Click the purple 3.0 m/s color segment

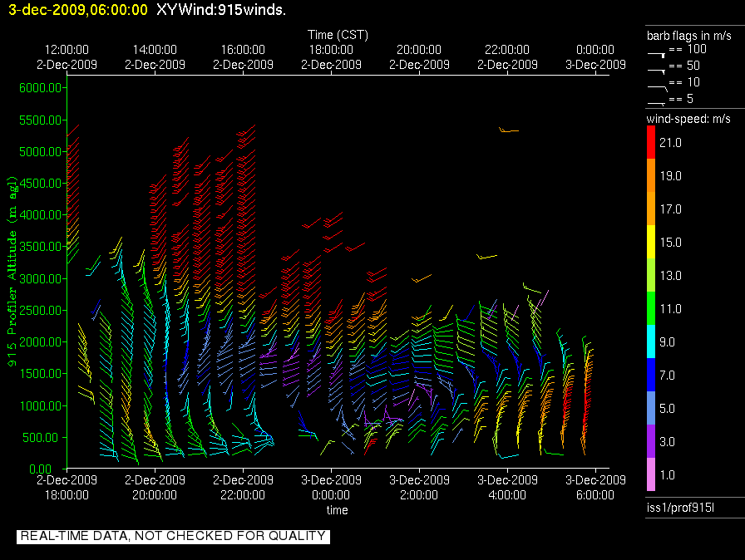(x=651, y=441)
